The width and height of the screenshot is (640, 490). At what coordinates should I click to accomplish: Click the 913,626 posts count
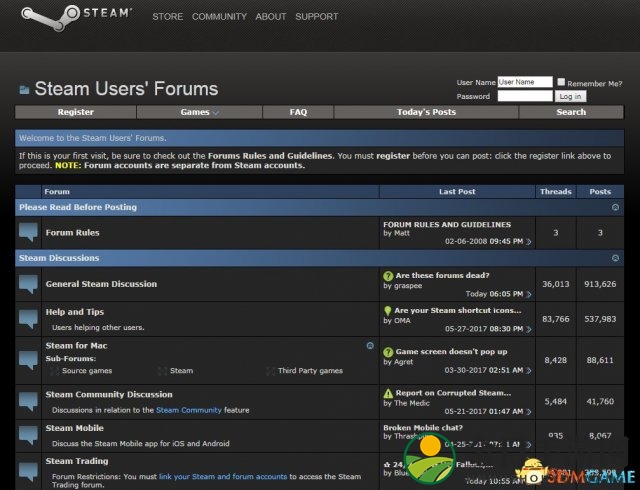click(600, 284)
